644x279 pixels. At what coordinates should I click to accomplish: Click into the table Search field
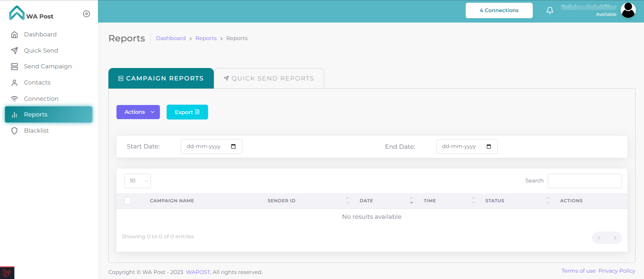click(585, 181)
